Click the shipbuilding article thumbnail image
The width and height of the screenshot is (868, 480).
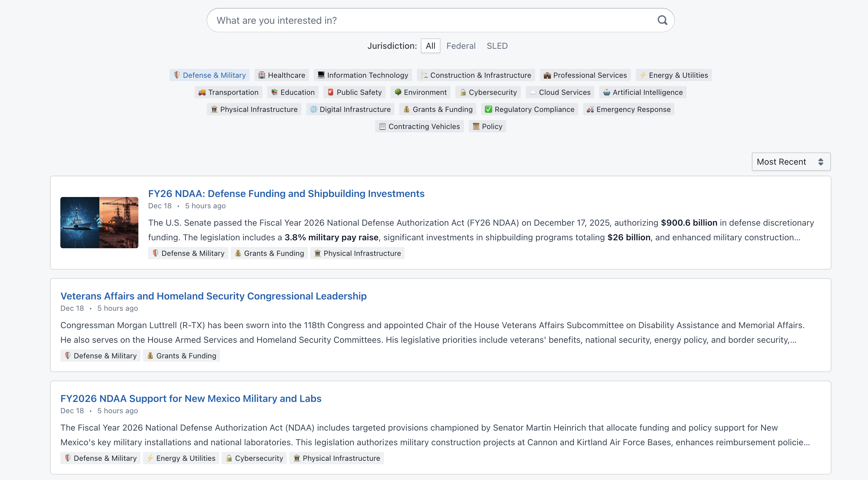pos(99,223)
